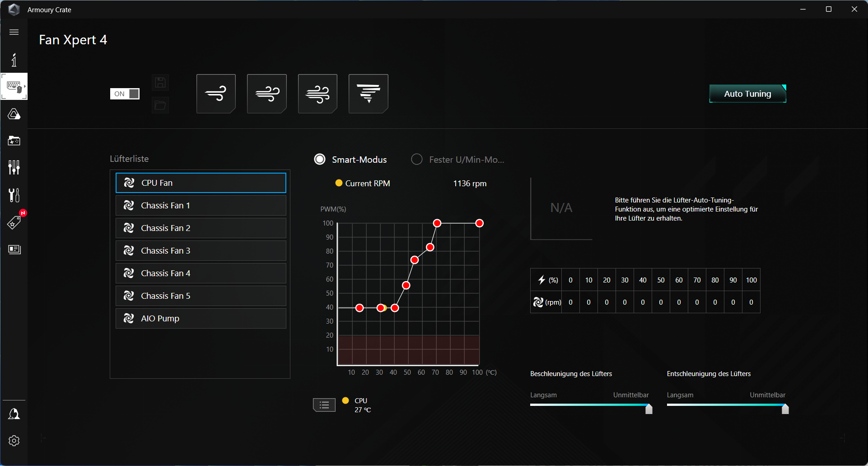868x466 pixels.
Task: Select the Turbo fan profile icon
Action: (317, 94)
